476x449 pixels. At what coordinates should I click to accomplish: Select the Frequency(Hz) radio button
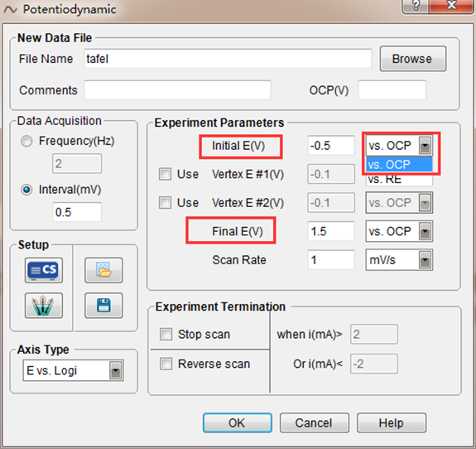(x=26, y=142)
